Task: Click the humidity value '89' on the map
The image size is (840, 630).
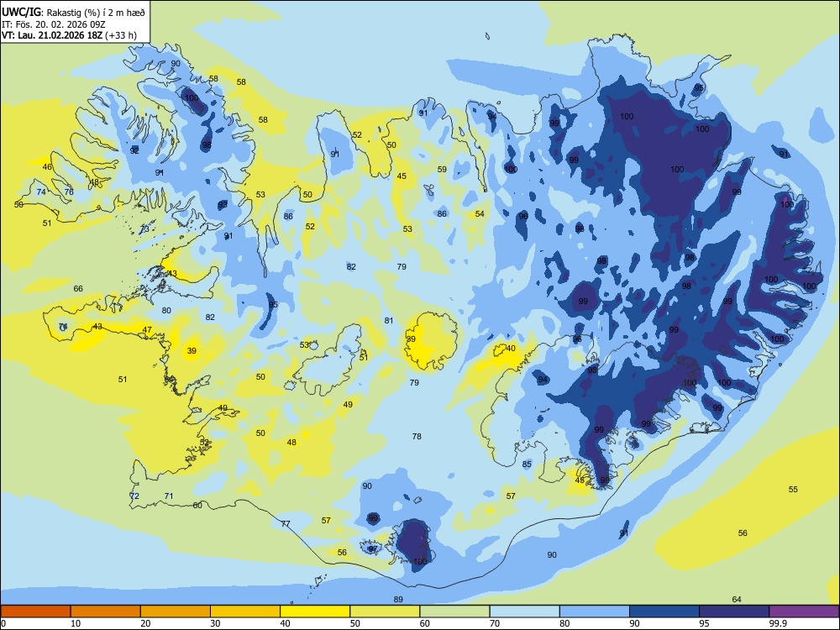Action: (x=398, y=600)
